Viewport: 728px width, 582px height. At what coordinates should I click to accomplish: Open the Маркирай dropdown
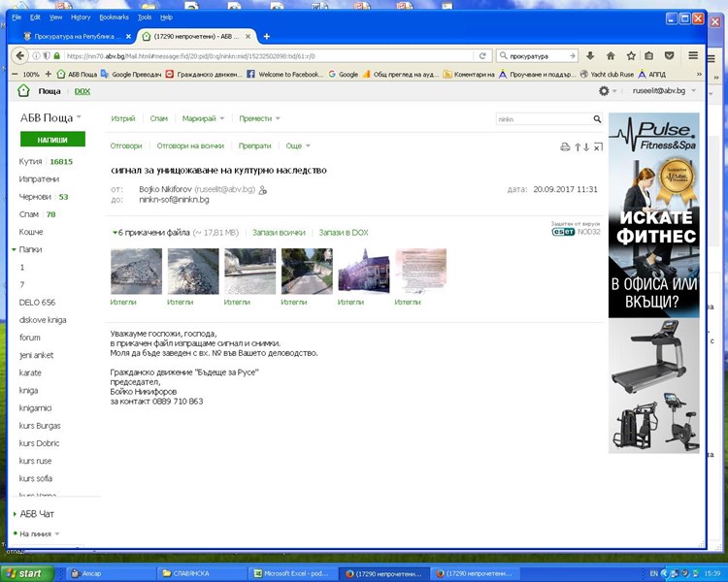click(x=203, y=118)
